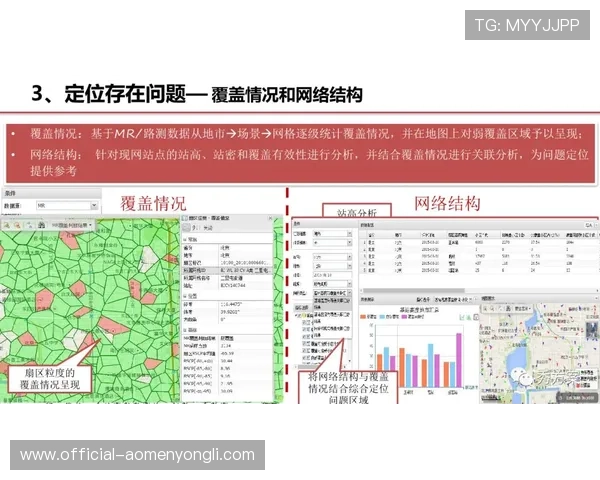Choose the pan tool on coverage map toolbar
Viewport: 600px width, 480px height.
30,225
